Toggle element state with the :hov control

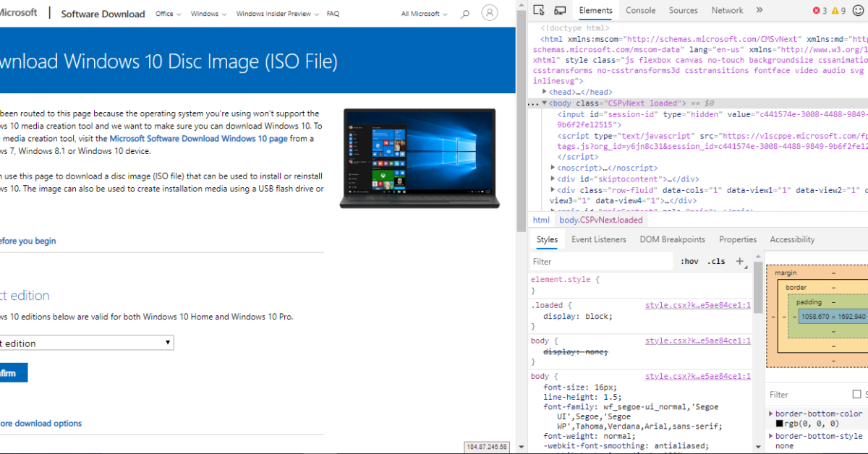[x=689, y=261]
